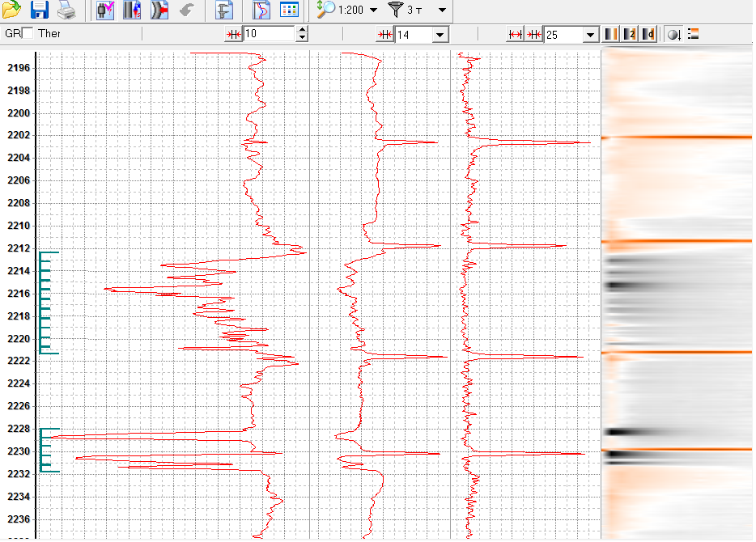Viewport: 756px width, 542px height.
Task: Save with the blue floppy disk icon
Action: pyautogui.click(x=40, y=9)
